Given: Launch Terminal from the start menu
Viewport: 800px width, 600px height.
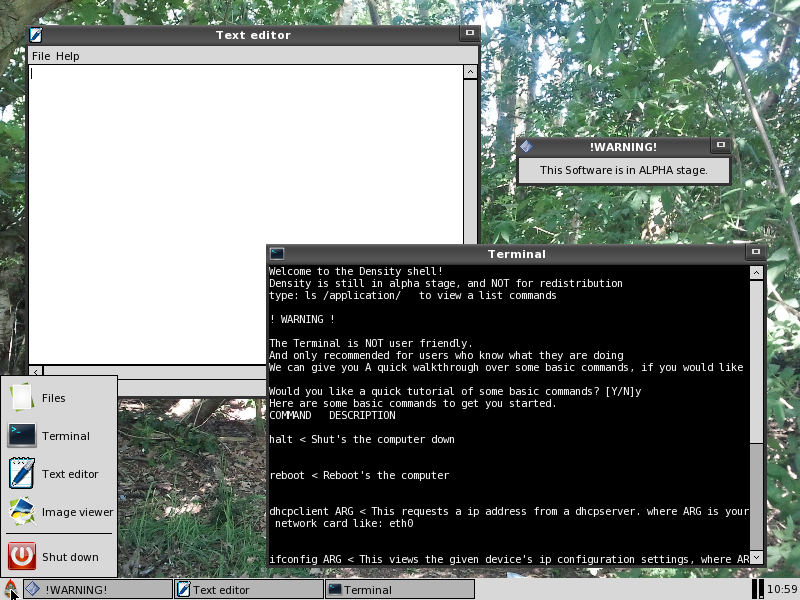Looking at the screenshot, I should (60, 436).
